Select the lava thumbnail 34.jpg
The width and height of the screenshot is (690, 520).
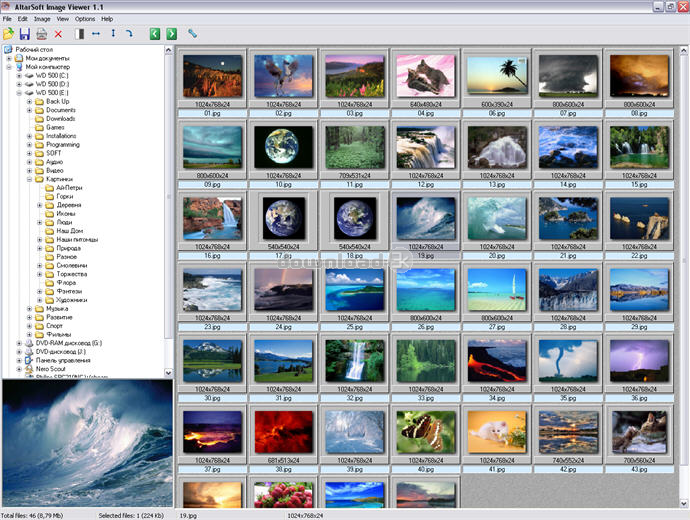pyautogui.click(x=497, y=361)
